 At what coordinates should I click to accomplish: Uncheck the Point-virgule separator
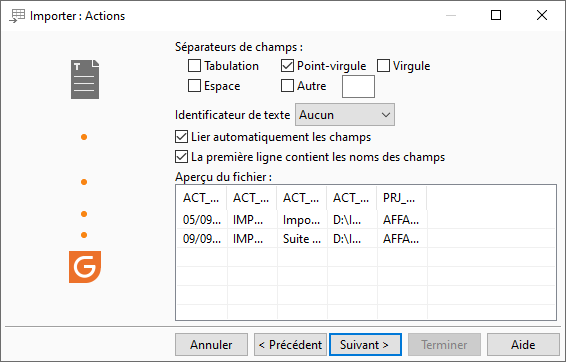[x=287, y=66]
